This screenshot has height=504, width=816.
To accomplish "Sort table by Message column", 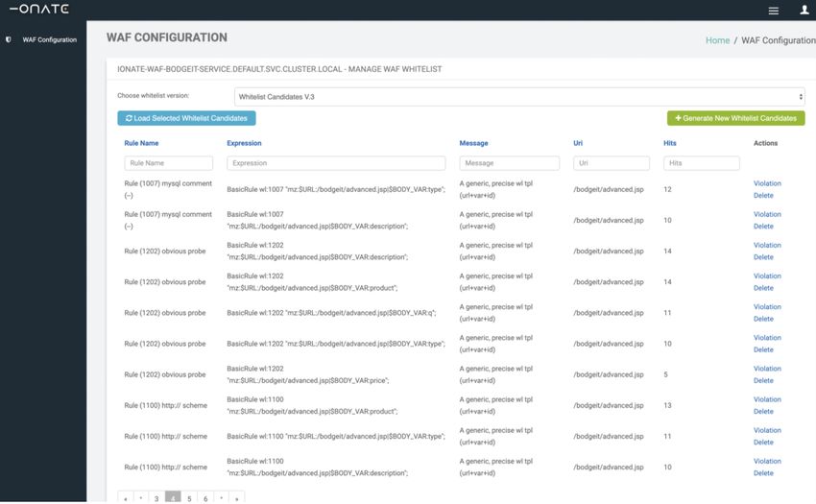I will (473, 143).
